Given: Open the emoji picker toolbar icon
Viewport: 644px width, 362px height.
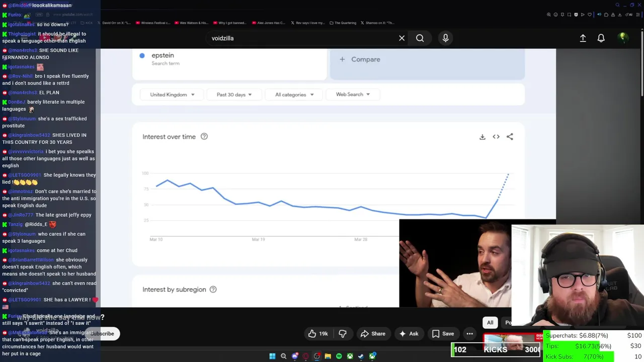Looking at the screenshot, I should click(x=555, y=15).
